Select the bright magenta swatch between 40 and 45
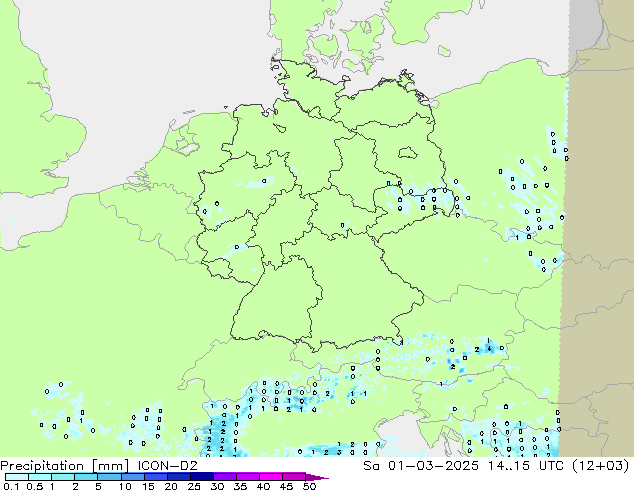Screen dimensions: 634x490 click(271, 477)
